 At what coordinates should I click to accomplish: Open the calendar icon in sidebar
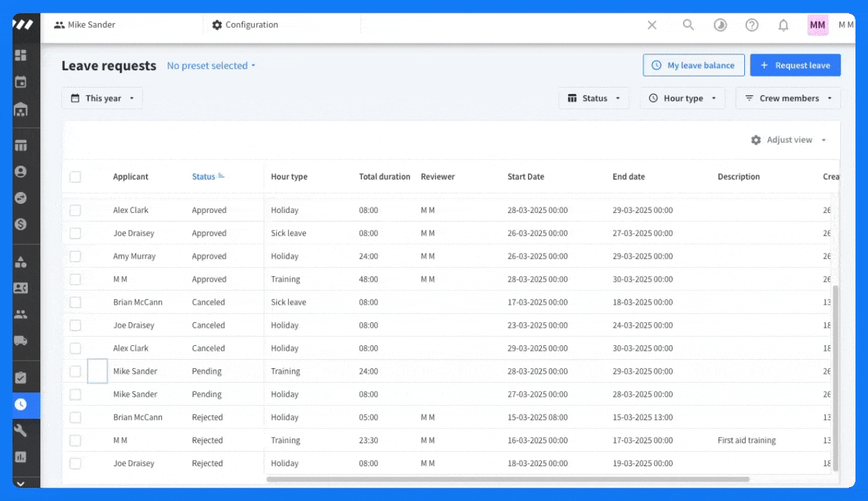[21, 82]
